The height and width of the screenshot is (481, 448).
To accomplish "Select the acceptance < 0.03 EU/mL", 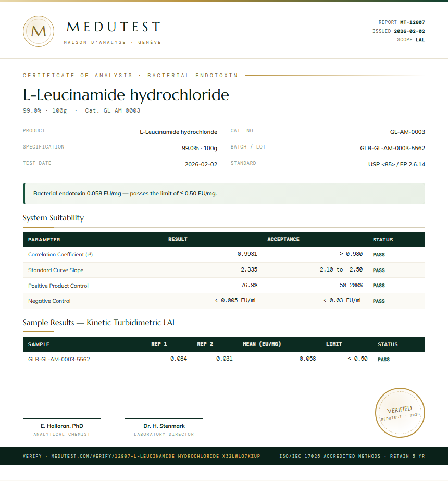I will [343, 300].
